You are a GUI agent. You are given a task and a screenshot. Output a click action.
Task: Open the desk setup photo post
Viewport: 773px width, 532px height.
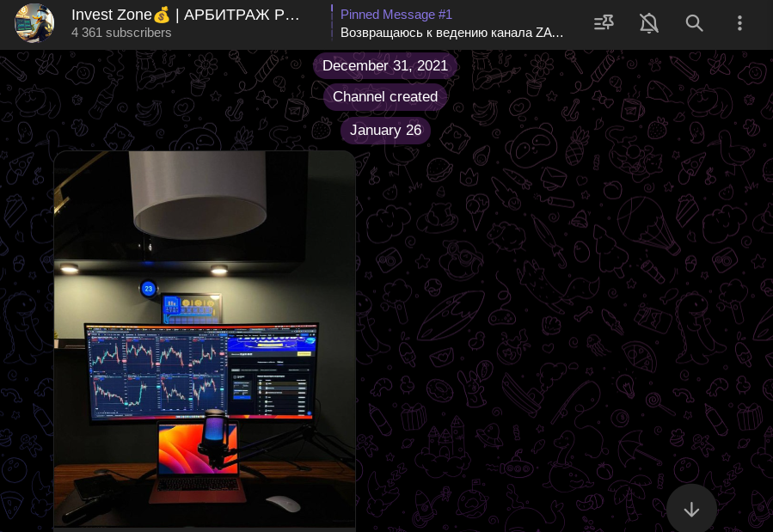click(205, 339)
